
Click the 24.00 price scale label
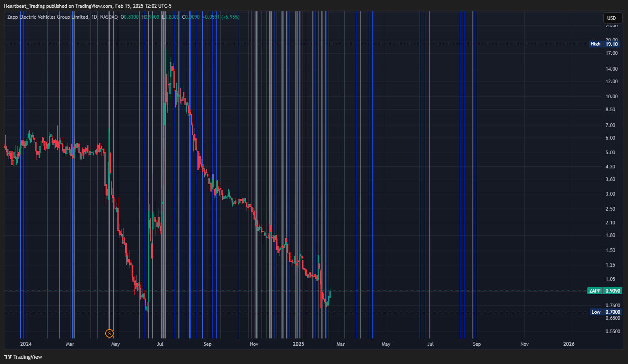[611, 26]
